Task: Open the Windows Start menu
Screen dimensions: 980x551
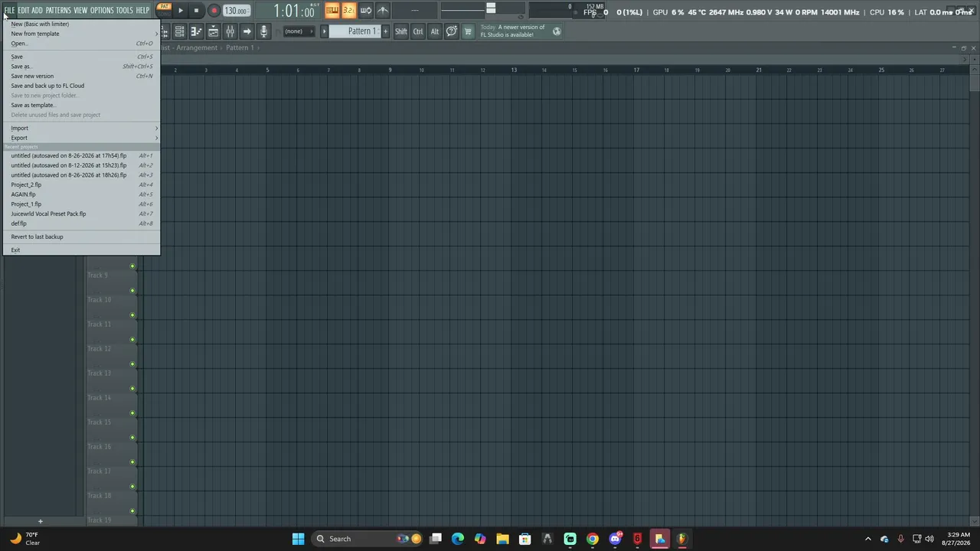Action: (299, 539)
